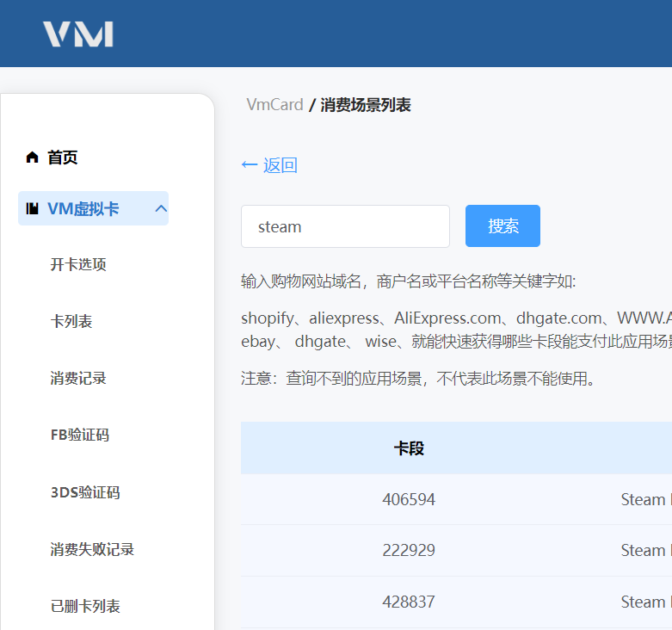Click the home icon beside 首页

(x=33, y=157)
